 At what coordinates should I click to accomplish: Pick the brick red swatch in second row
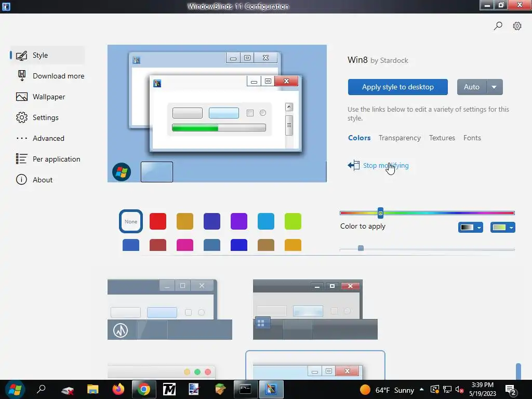[158, 245]
